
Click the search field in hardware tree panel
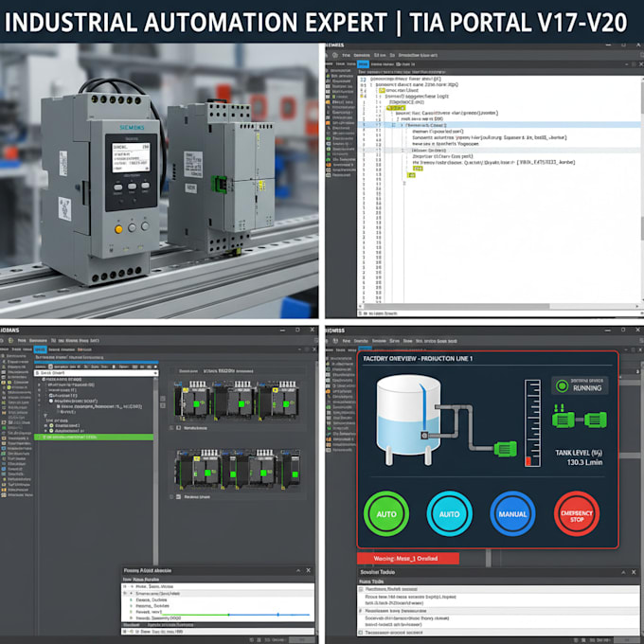pos(94,373)
